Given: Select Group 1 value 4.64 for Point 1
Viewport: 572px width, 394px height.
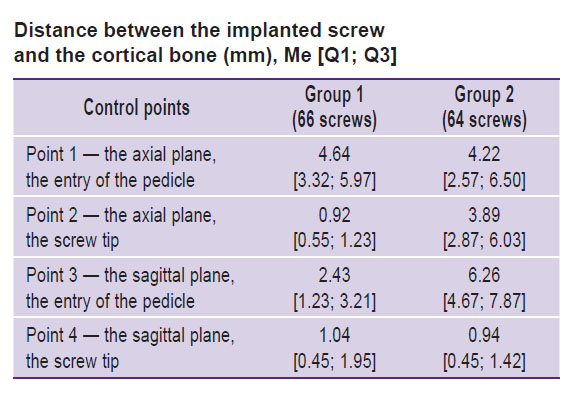Looking at the screenshot, I should [334, 154].
